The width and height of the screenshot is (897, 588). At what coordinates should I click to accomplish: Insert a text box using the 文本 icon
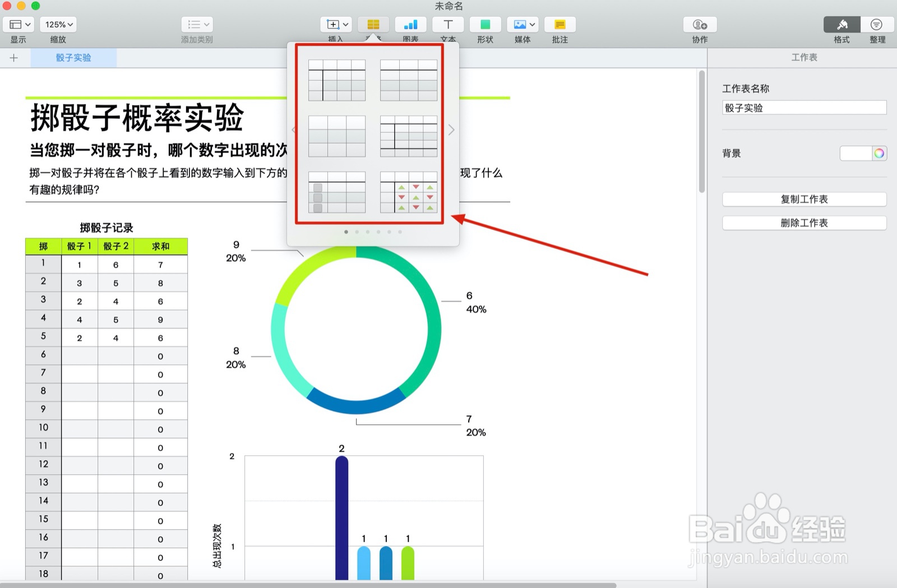(447, 25)
